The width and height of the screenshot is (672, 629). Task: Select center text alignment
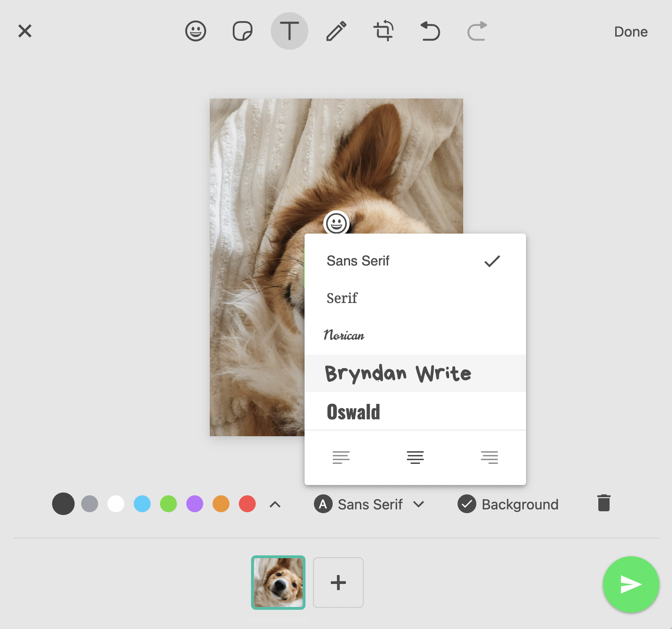pos(415,457)
